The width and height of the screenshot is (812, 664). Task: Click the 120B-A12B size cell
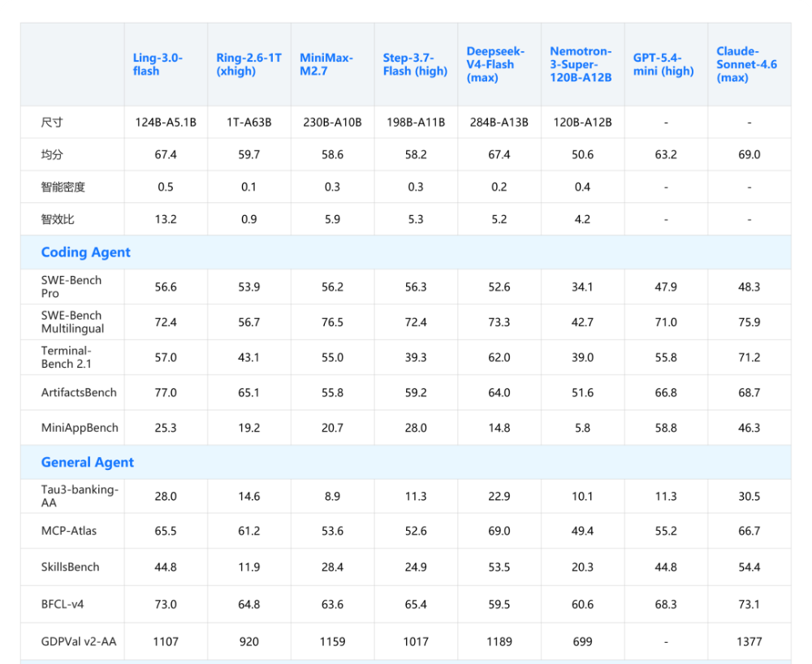582,123
